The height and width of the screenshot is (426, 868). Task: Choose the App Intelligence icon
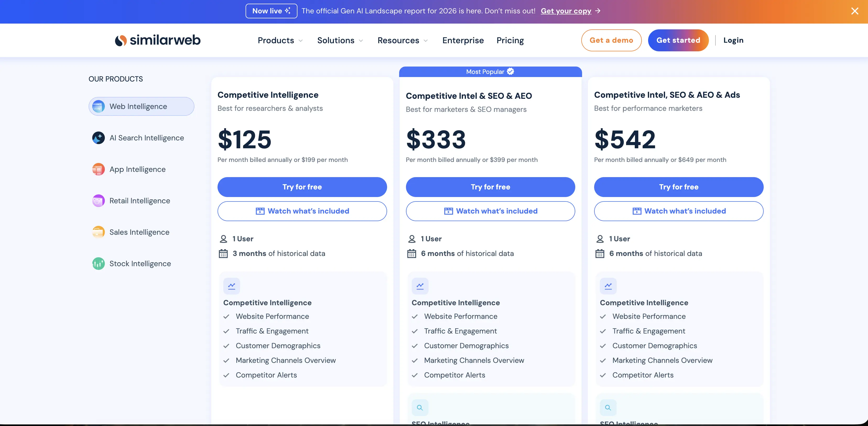98,170
